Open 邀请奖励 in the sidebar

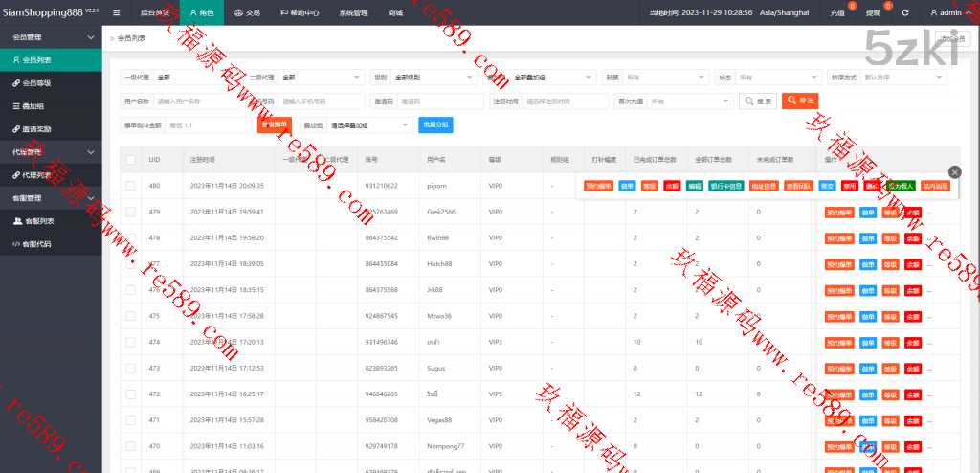tap(37, 129)
